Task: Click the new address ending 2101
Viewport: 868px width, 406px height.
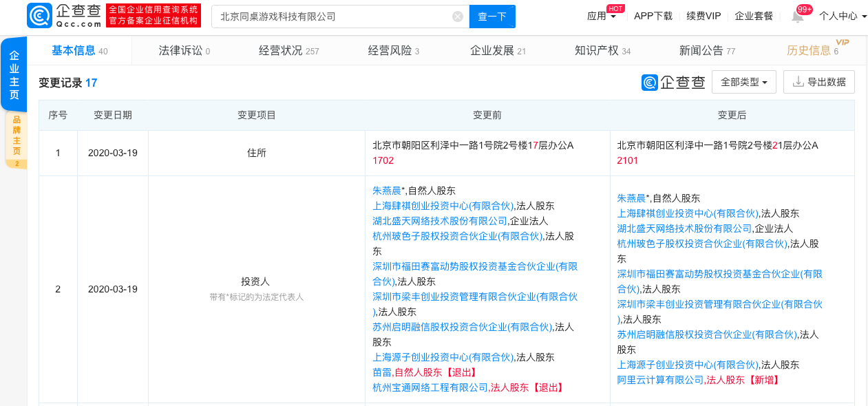Action: pos(717,153)
